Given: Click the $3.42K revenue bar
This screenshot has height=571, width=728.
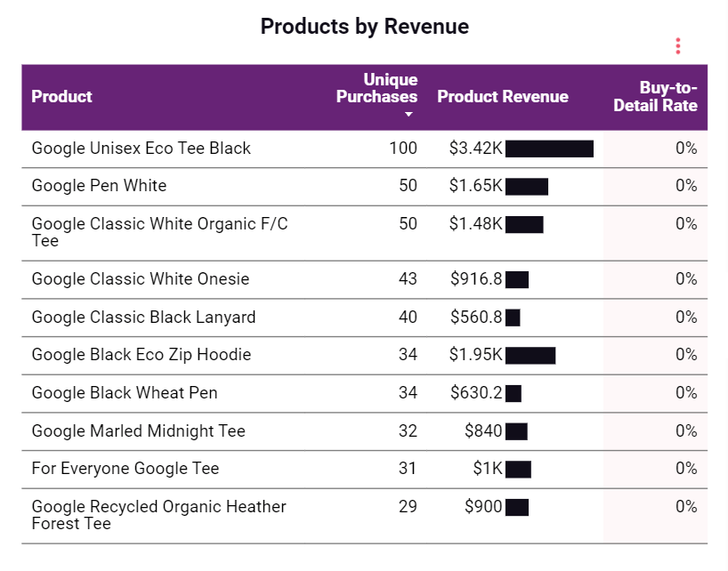Looking at the screenshot, I should pos(549,149).
